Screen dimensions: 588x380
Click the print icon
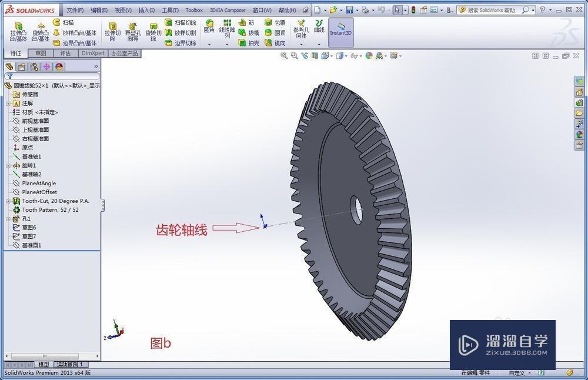365,10
